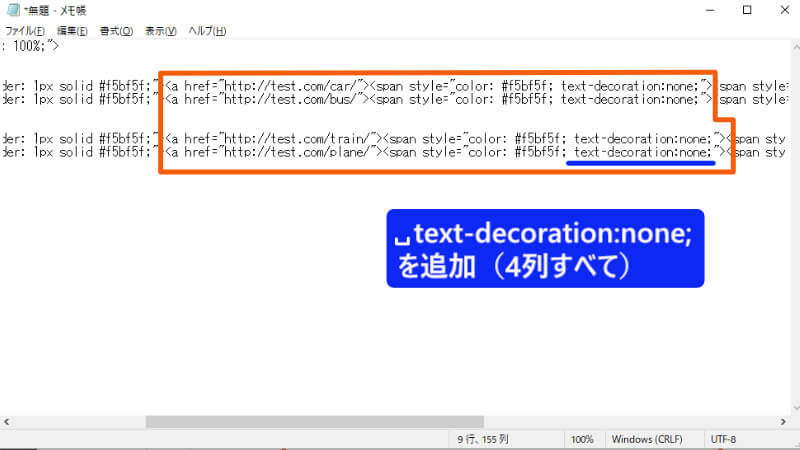The width and height of the screenshot is (800, 450).
Task: Open the 表示(V) menu
Action: coord(161,31)
